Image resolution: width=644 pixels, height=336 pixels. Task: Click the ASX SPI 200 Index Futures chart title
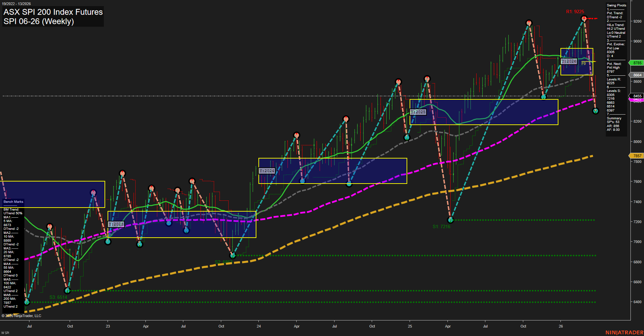point(53,12)
